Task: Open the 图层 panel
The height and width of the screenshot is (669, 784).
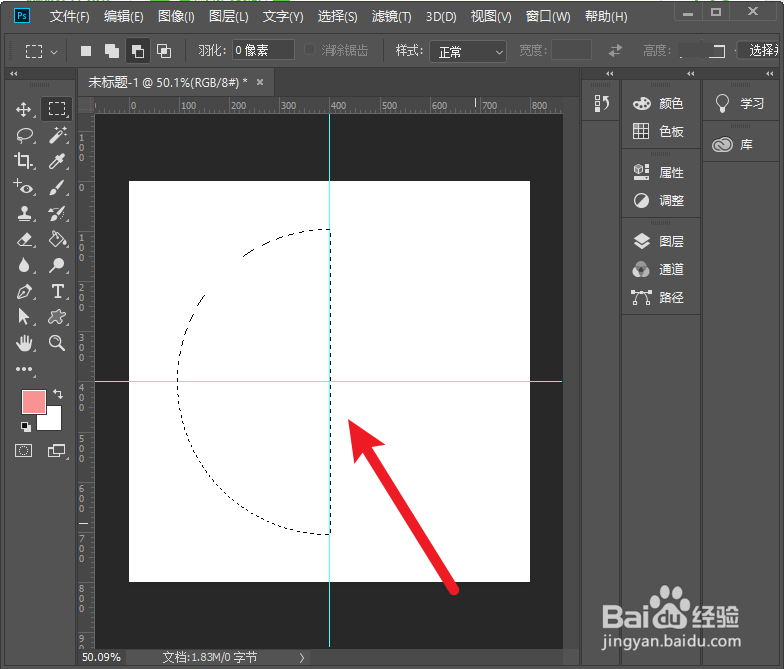Action: point(658,242)
